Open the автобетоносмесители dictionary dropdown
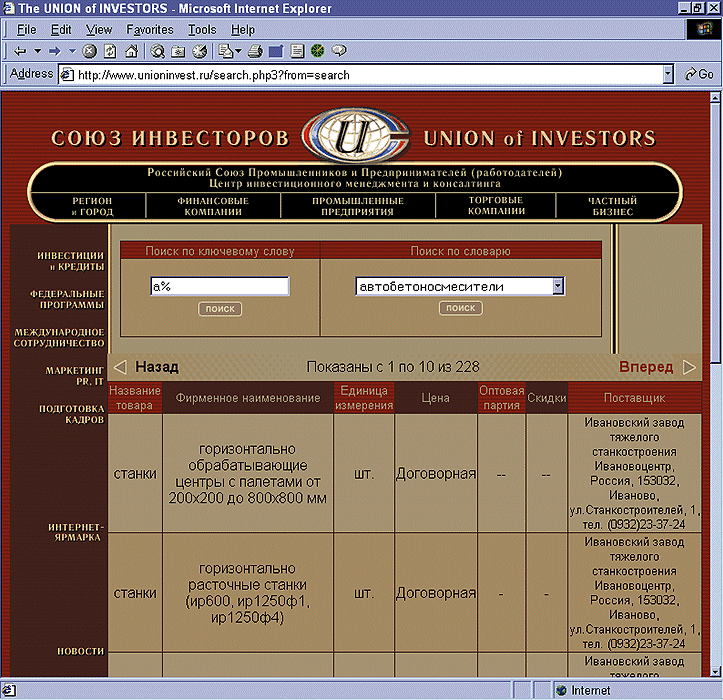 [x=558, y=286]
